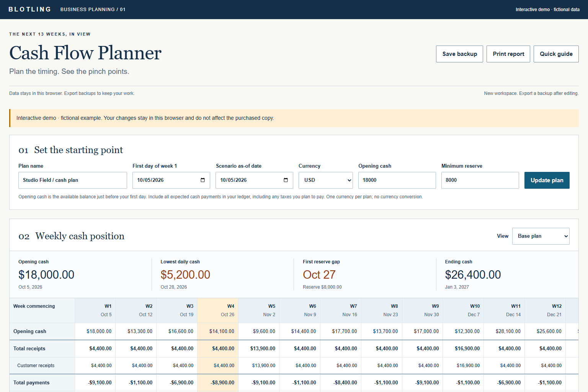This screenshot has height=392, width=588.
Task: Open the Currency dropdown showing USD
Action: 326,180
